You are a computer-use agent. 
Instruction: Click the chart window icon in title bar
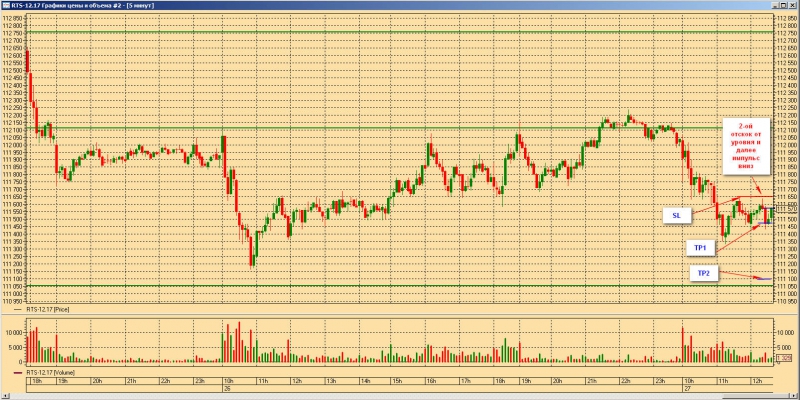click(x=6, y=5)
